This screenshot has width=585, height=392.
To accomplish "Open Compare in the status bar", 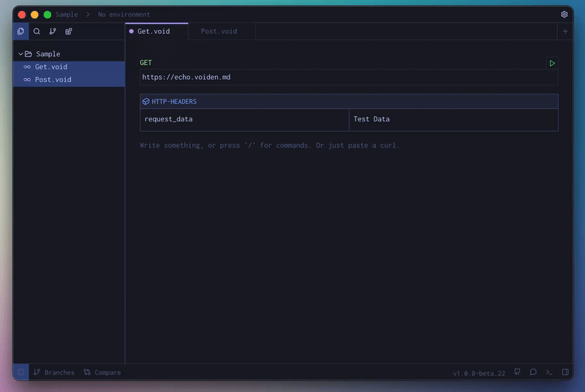I will (102, 372).
